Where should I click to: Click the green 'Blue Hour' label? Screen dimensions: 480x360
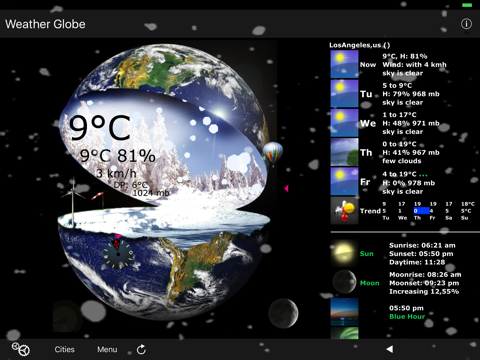tap(407, 317)
